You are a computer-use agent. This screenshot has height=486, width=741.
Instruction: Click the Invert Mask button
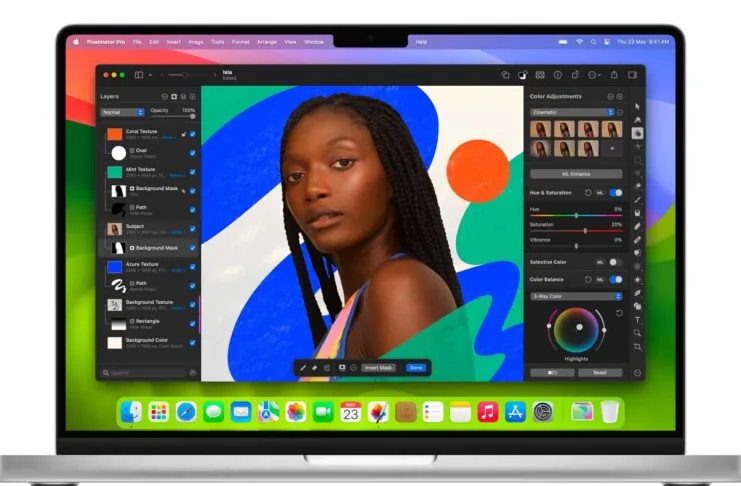click(x=379, y=368)
